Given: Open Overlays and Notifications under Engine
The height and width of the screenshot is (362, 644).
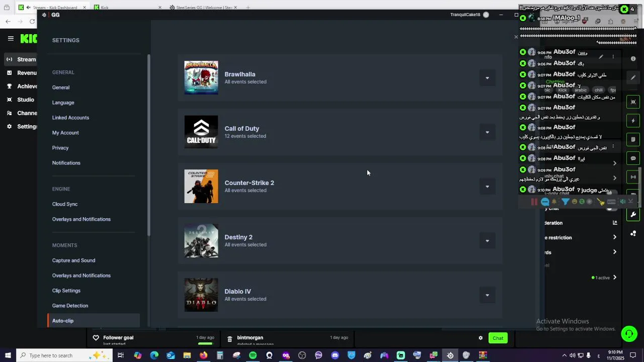Looking at the screenshot, I should pos(82,219).
